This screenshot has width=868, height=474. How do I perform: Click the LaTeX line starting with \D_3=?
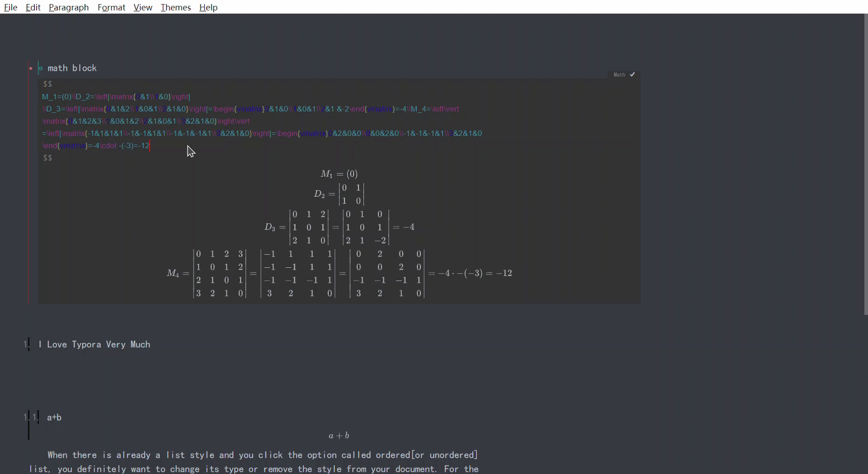250,109
